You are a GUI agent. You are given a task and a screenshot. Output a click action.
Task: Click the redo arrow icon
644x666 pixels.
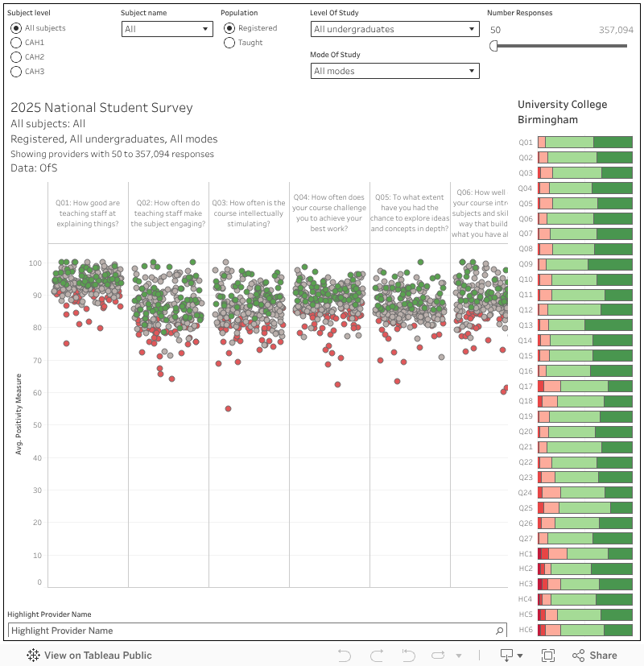click(376, 655)
